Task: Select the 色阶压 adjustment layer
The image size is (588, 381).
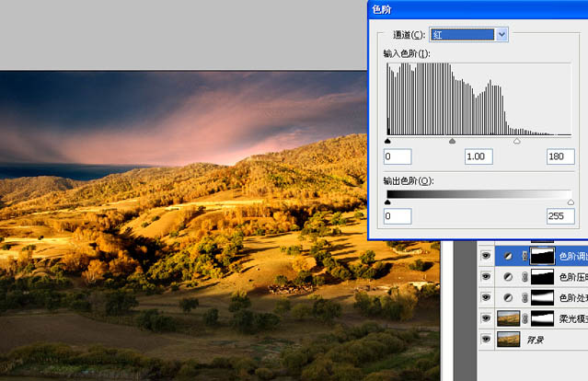Action: 571,276
